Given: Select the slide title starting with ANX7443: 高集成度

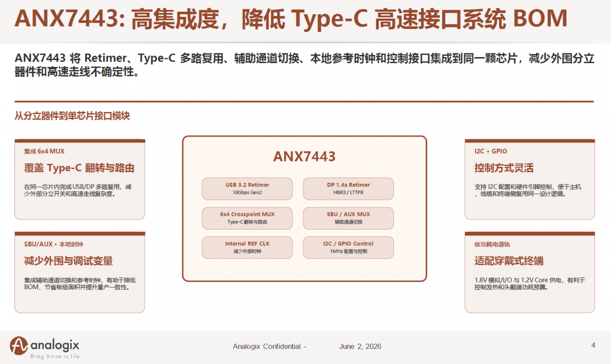Looking at the screenshot, I should [291, 19].
